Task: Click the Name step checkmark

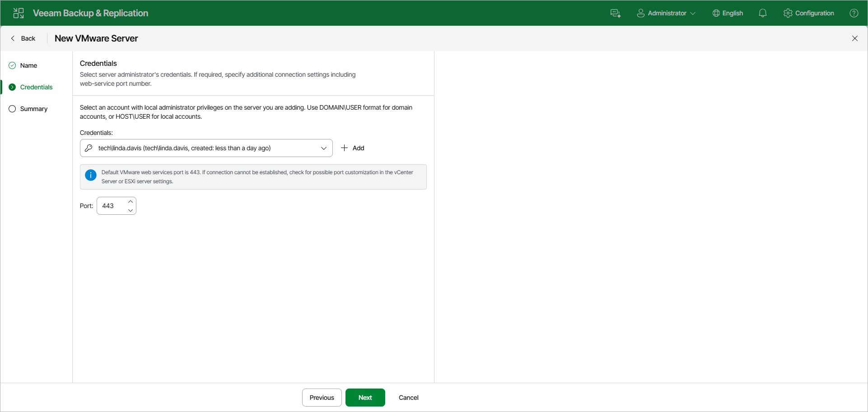Action: coord(11,65)
